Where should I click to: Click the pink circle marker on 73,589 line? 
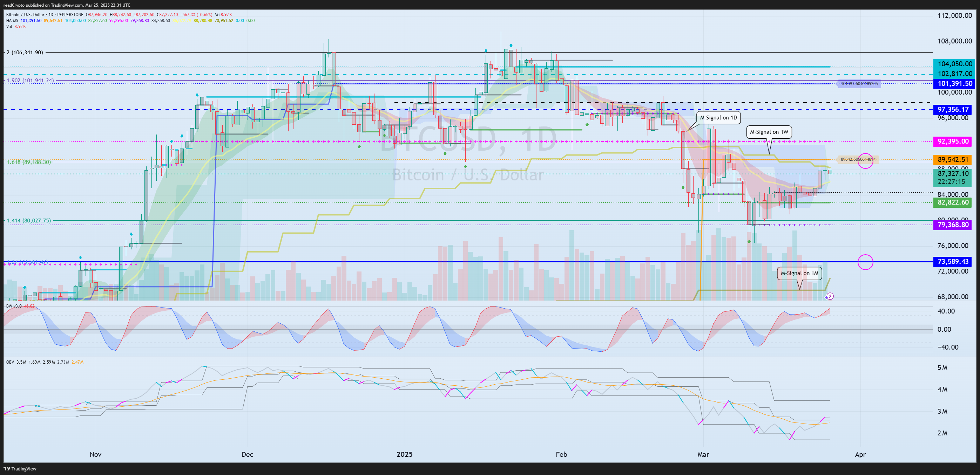[x=865, y=262]
